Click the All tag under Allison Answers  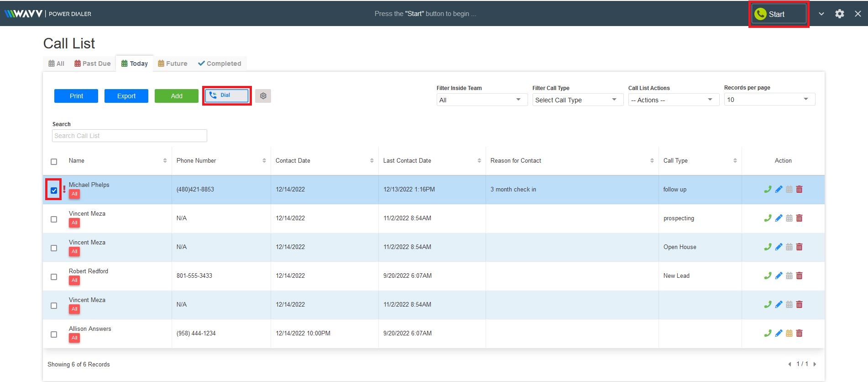point(74,338)
